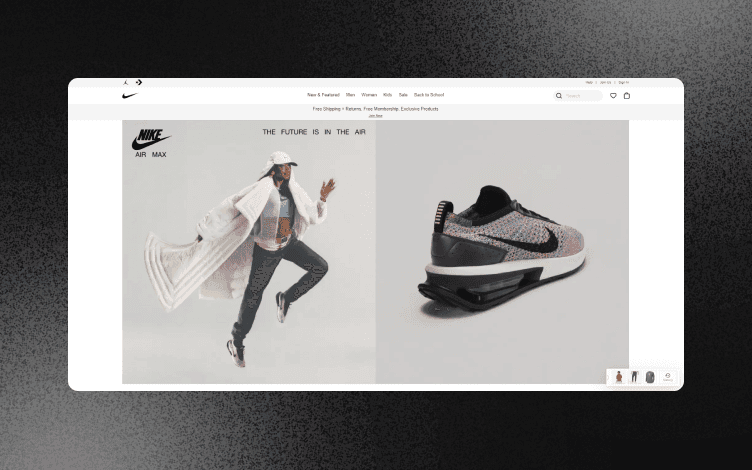Image resolution: width=752 pixels, height=470 pixels.
Task: Go to home via the Nike swoosh logo
Action: pyautogui.click(x=129, y=96)
